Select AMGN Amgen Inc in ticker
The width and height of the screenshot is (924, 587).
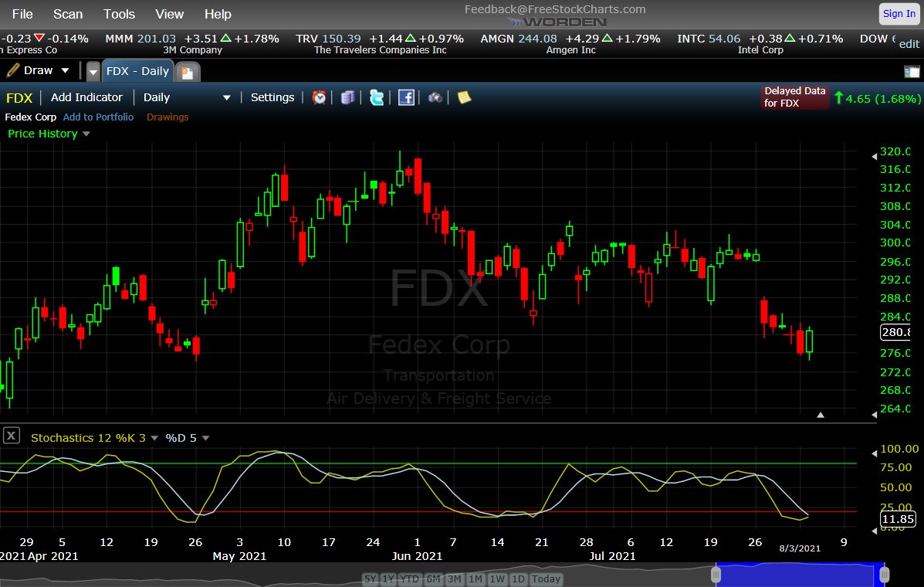point(570,44)
